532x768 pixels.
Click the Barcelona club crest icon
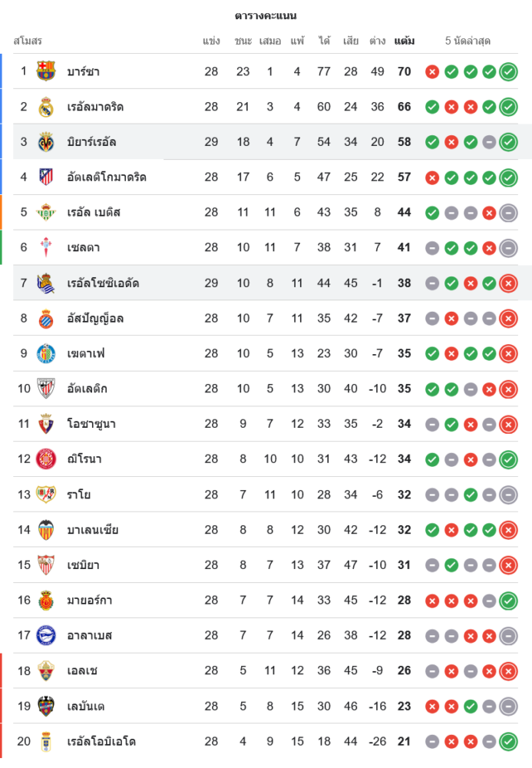point(46,71)
